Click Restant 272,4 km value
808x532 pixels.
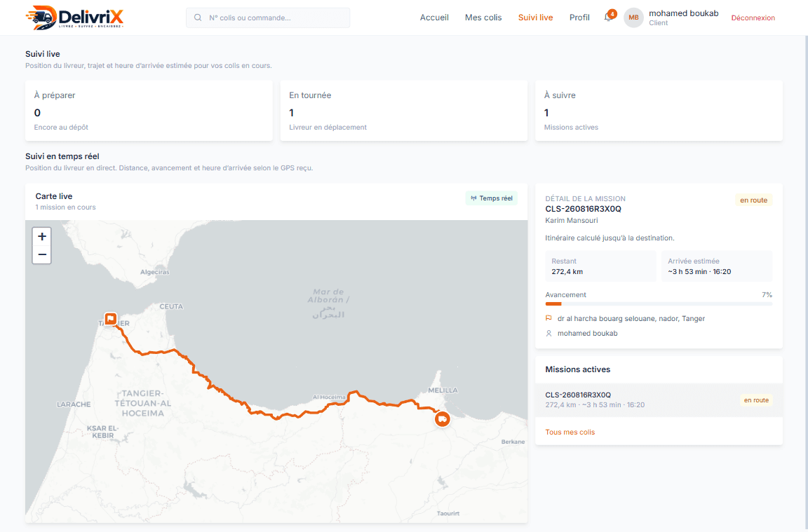pyautogui.click(x=567, y=271)
